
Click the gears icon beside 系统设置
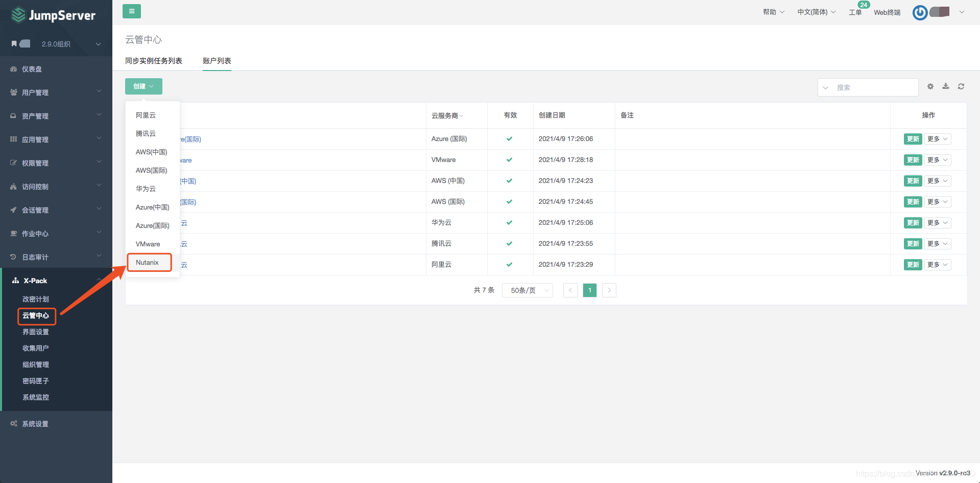[x=14, y=424]
